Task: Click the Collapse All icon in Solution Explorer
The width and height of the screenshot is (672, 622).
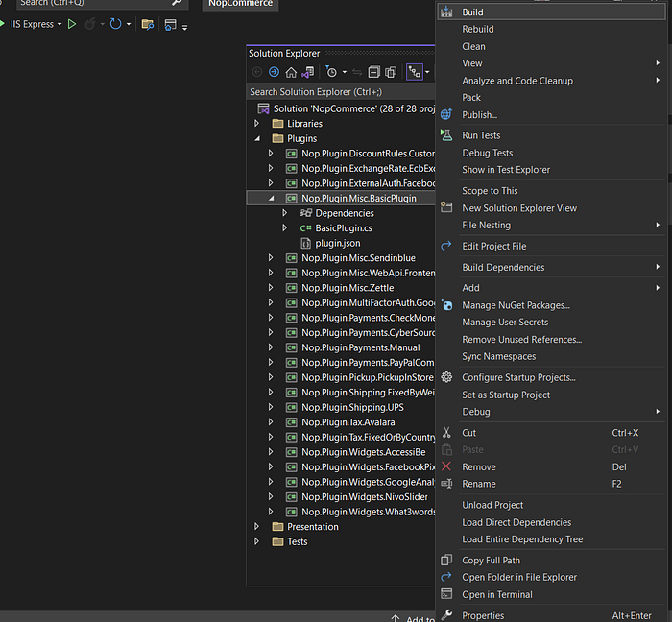Action: [x=374, y=72]
